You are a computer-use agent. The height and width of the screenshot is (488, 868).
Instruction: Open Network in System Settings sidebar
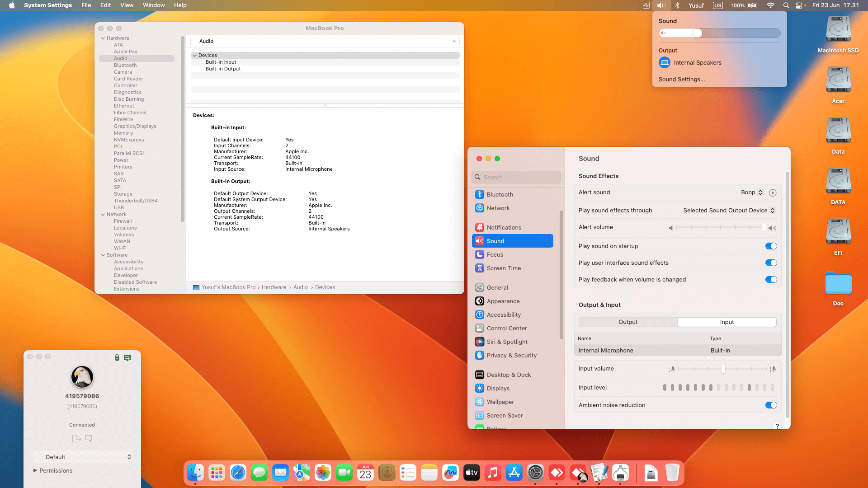click(513, 208)
